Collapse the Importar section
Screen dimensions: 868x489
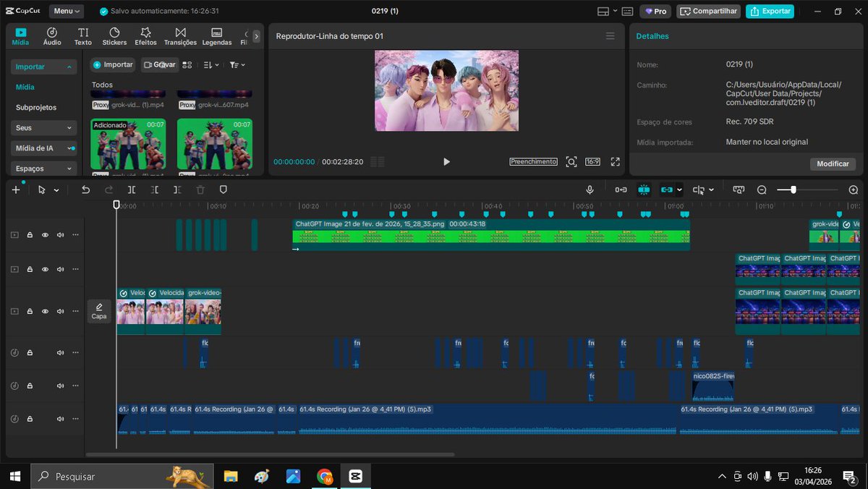pos(43,67)
